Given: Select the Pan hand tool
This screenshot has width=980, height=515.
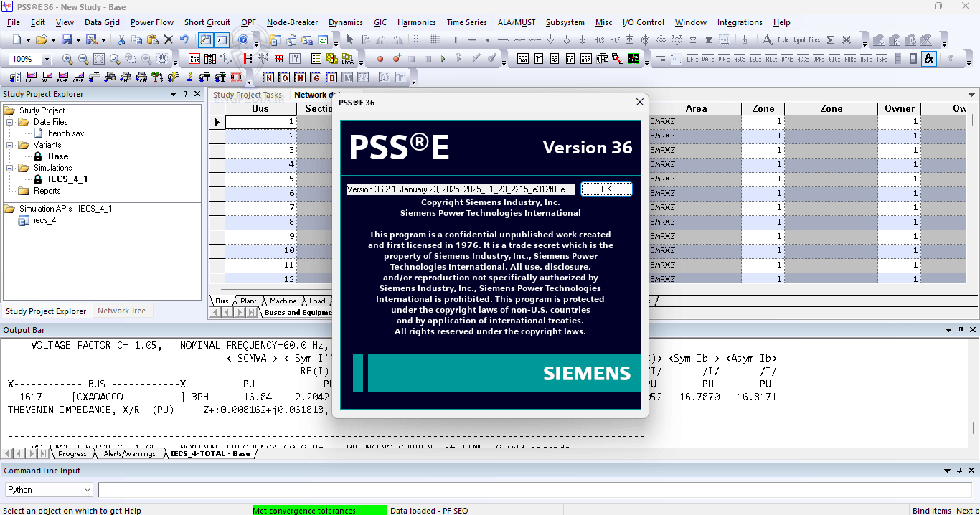Looking at the screenshot, I should click(162, 59).
